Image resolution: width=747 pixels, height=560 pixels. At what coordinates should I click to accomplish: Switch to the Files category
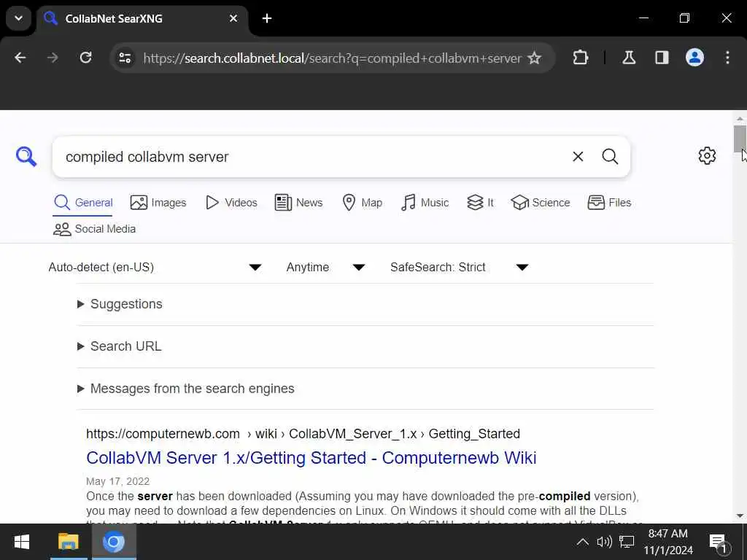coord(609,203)
